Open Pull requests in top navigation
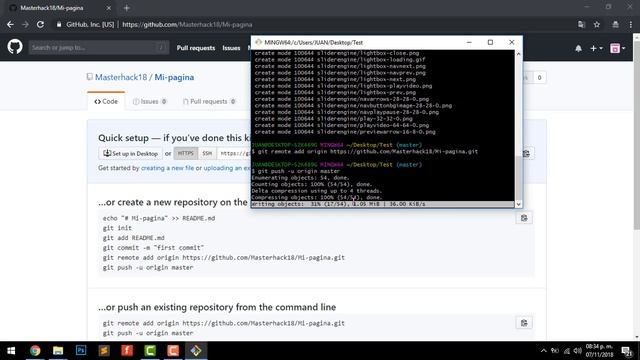Viewport: 640px width, 360px height. (x=196, y=48)
